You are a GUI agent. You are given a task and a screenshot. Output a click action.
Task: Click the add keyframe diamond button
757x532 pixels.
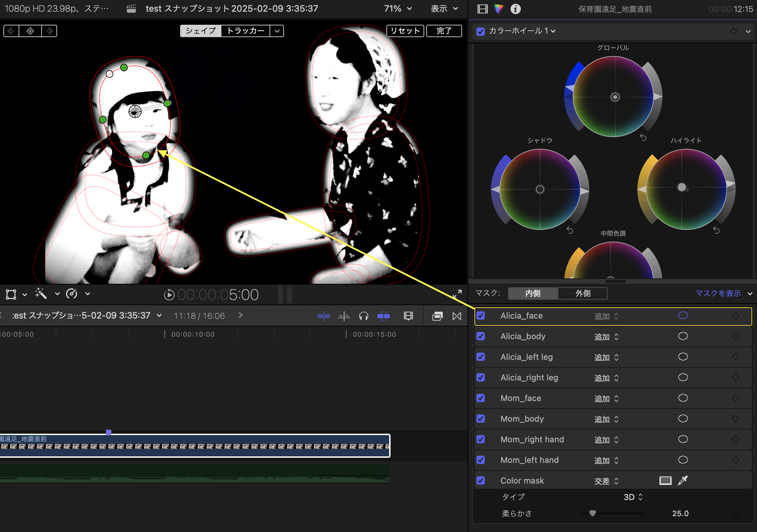click(30, 31)
